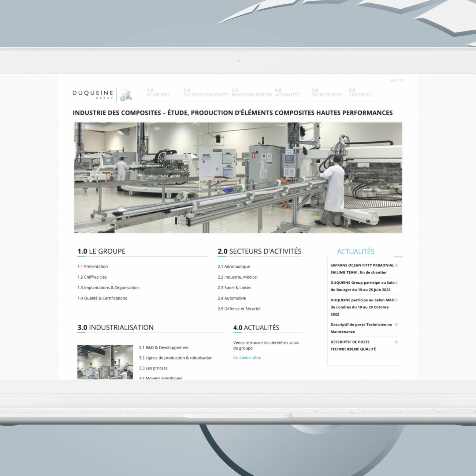
Task: Open 3.2 Lignes de production & robotisation
Action: tap(176, 358)
